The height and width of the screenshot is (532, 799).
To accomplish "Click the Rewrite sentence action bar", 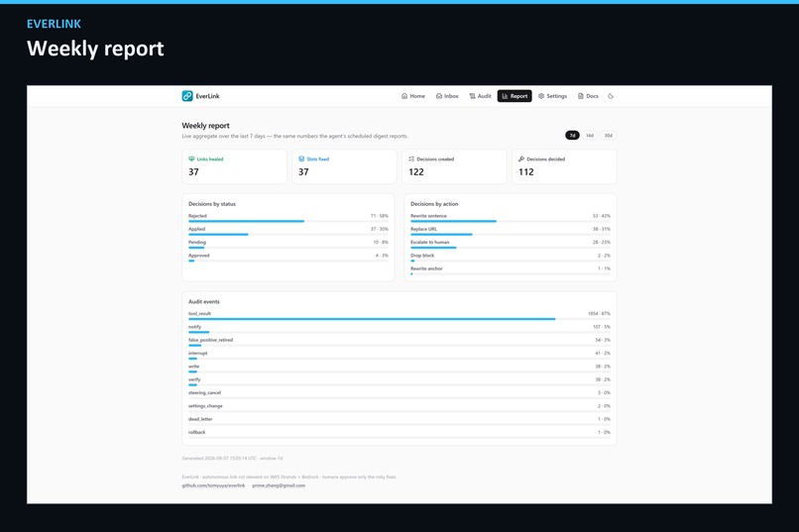I will [511, 222].
